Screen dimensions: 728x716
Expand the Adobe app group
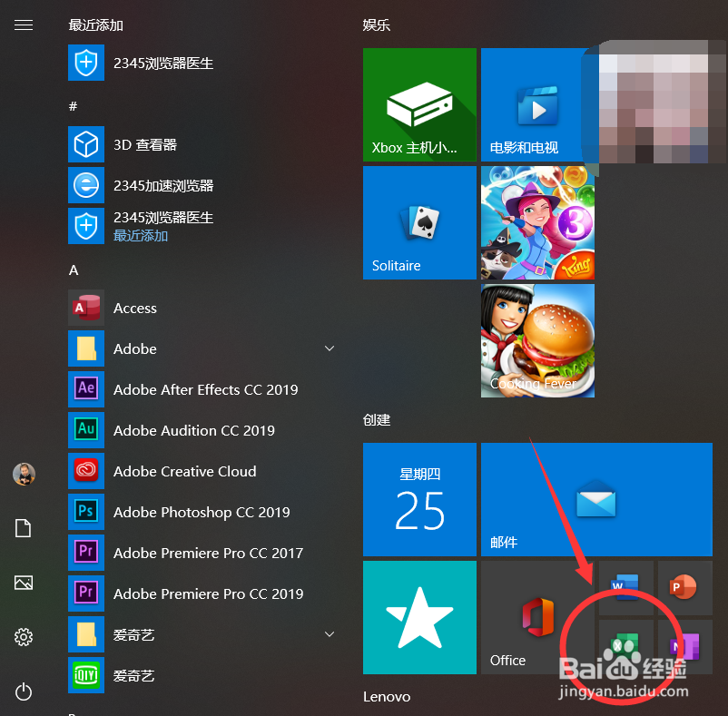[x=329, y=348]
